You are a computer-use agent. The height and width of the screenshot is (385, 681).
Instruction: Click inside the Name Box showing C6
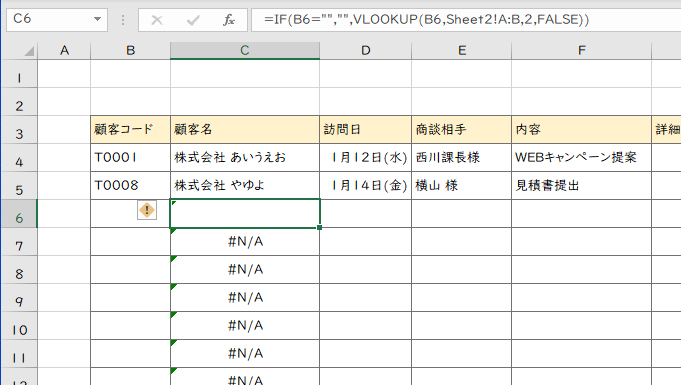[x=49, y=19]
